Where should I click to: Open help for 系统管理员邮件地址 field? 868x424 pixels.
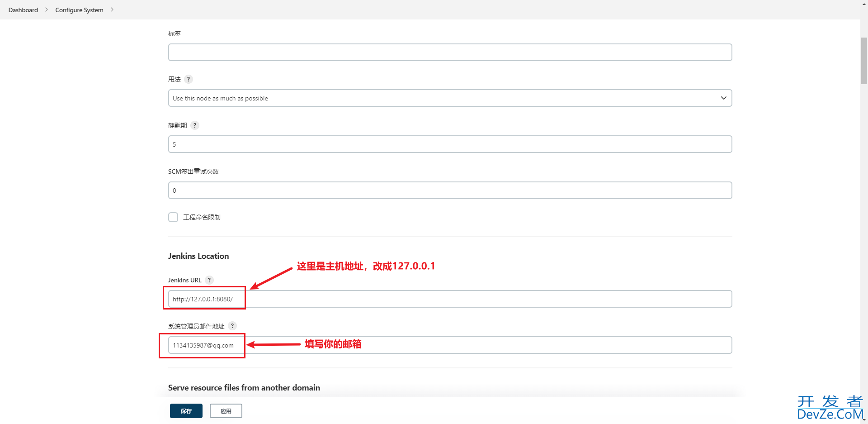coord(232,326)
